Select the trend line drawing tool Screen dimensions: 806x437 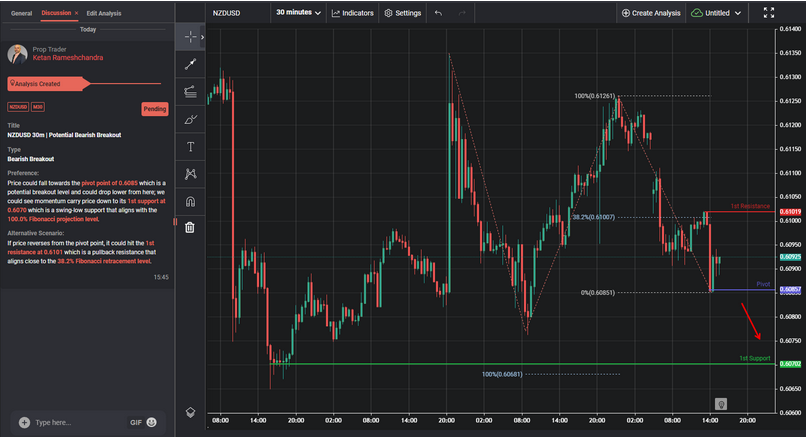[x=190, y=64]
